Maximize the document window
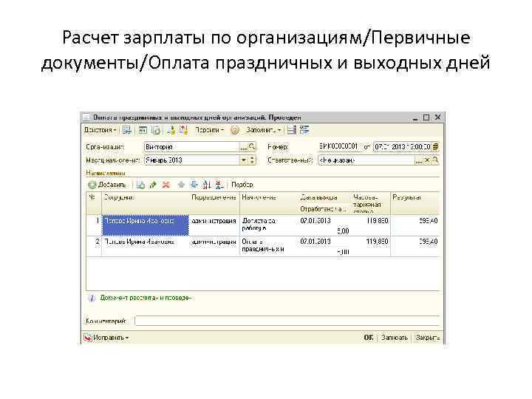The height and width of the screenshot is (399, 532). click(426, 117)
